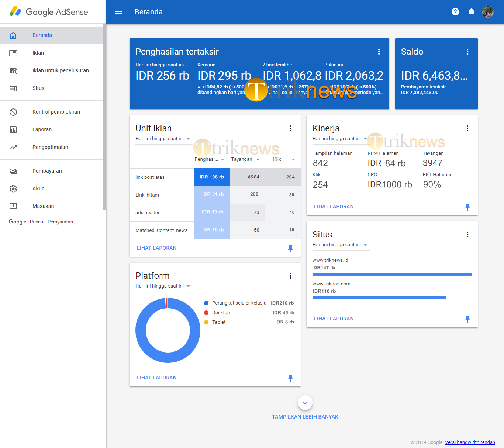Image resolution: width=504 pixels, height=448 pixels.
Task: Click the yellow Tablet legend dot
Action: click(x=206, y=322)
